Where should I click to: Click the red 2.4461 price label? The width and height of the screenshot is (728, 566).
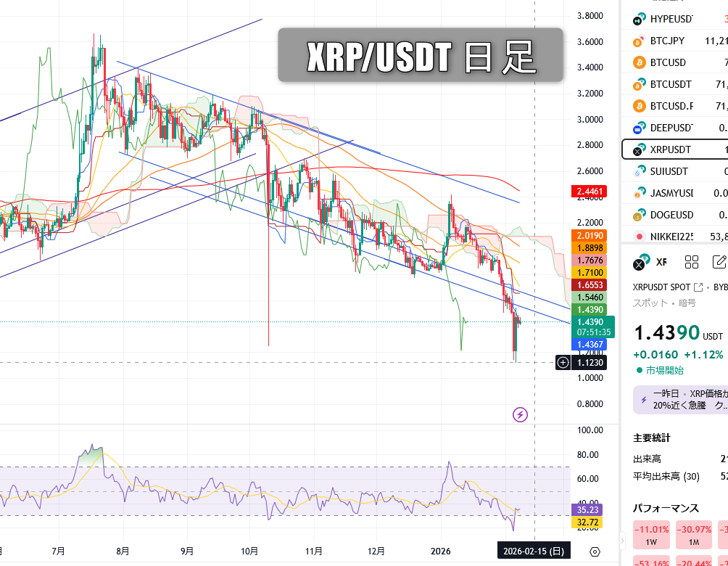(x=590, y=192)
